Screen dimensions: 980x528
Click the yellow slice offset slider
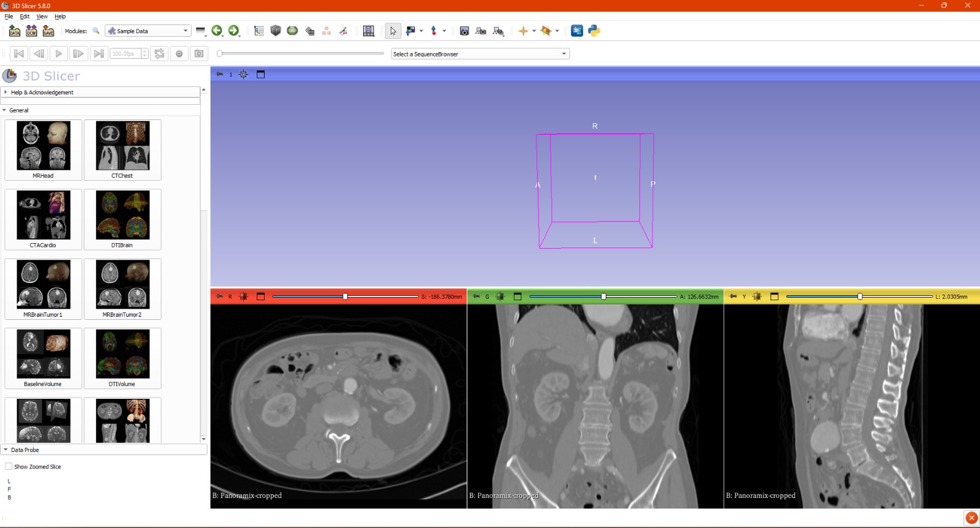click(859, 296)
